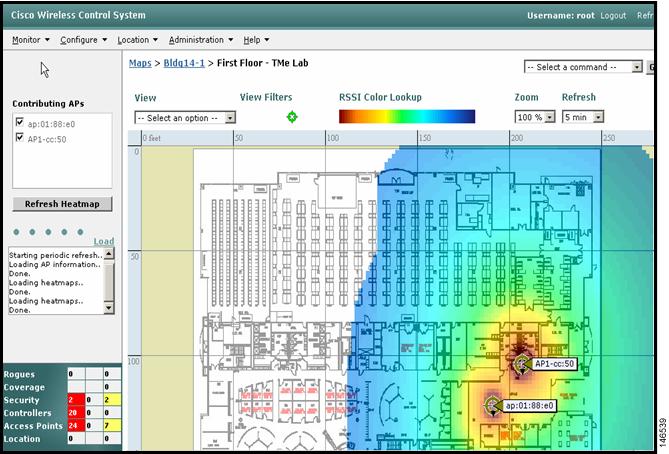Click the 'First Floor - TMe Lab' title
The width and height of the screenshot is (669, 454).
pos(262,63)
